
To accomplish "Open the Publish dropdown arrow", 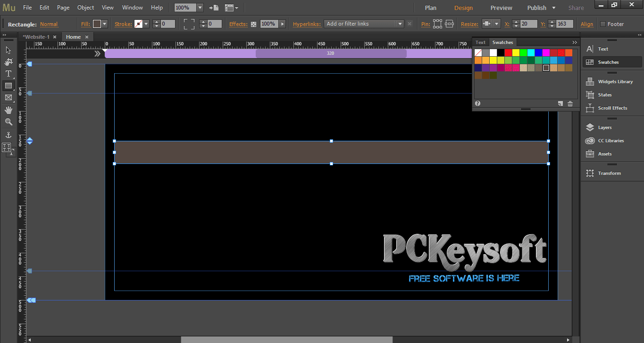I will tap(553, 8).
